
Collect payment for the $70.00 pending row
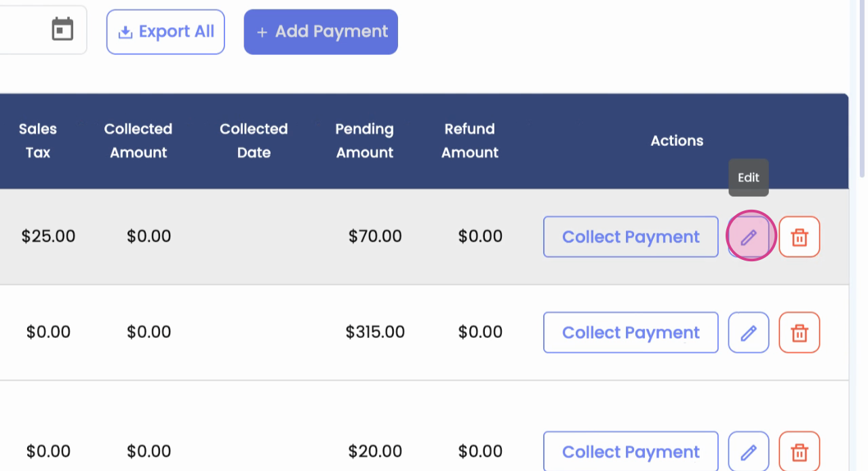click(631, 237)
